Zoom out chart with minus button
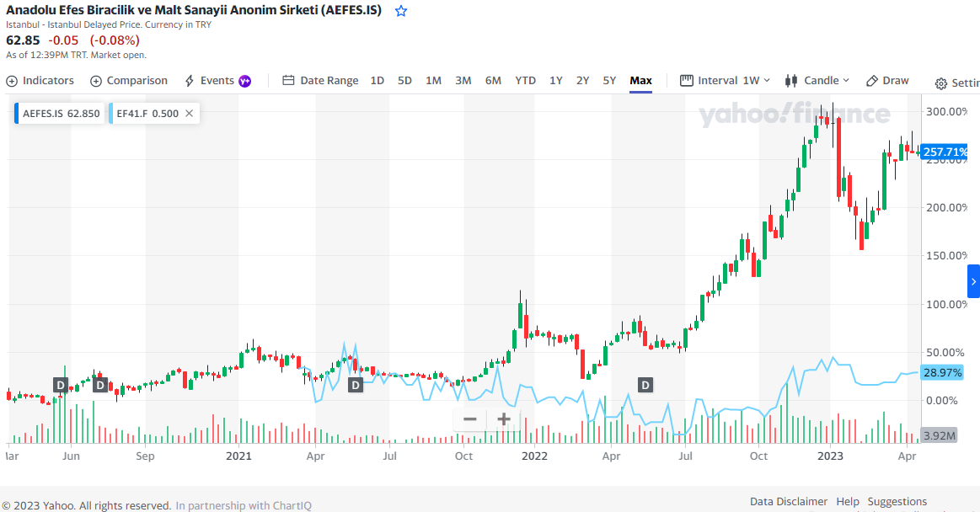Screen dimensions: 980x512 coord(470,419)
